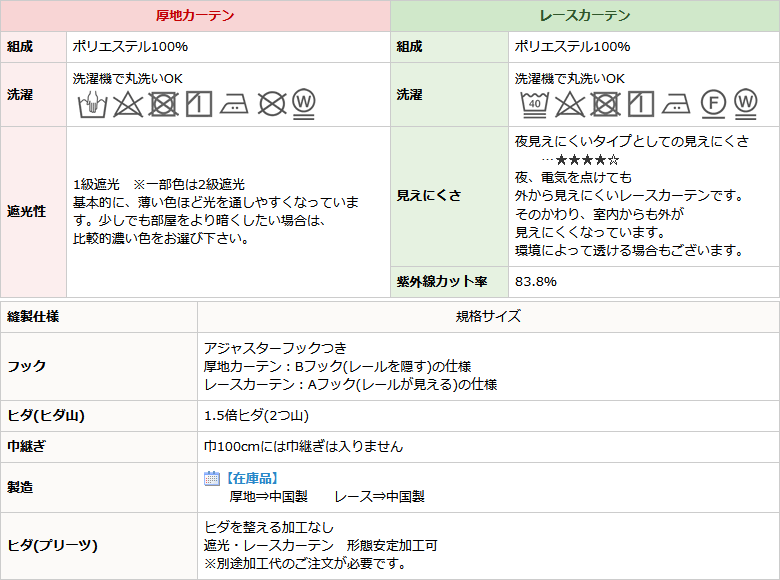Click the 【在庫品】 blue text

tap(251, 479)
